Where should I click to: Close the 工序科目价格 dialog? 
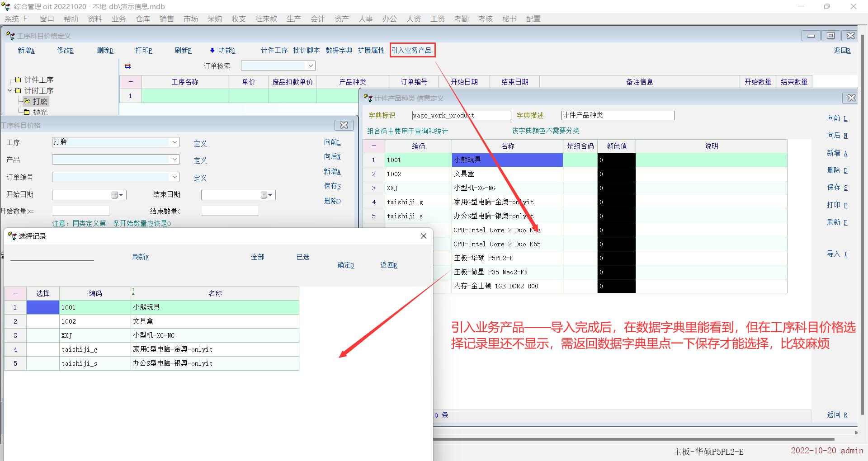click(344, 125)
